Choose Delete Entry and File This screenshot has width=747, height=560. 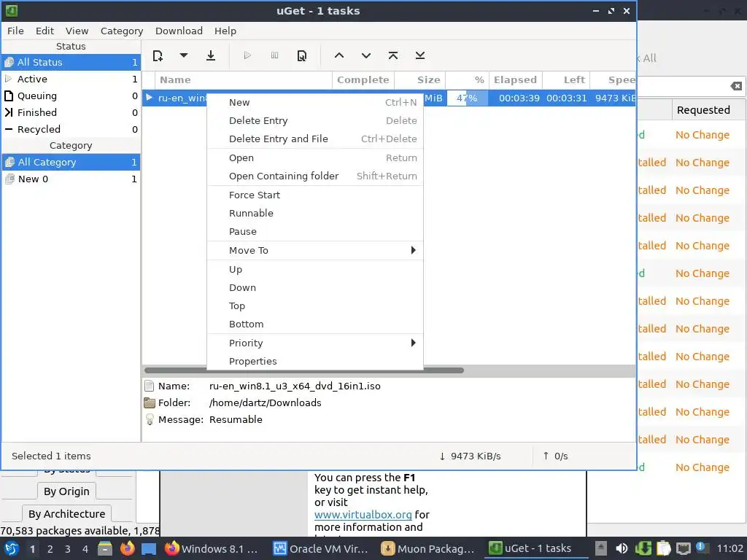click(x=315, y=139)
